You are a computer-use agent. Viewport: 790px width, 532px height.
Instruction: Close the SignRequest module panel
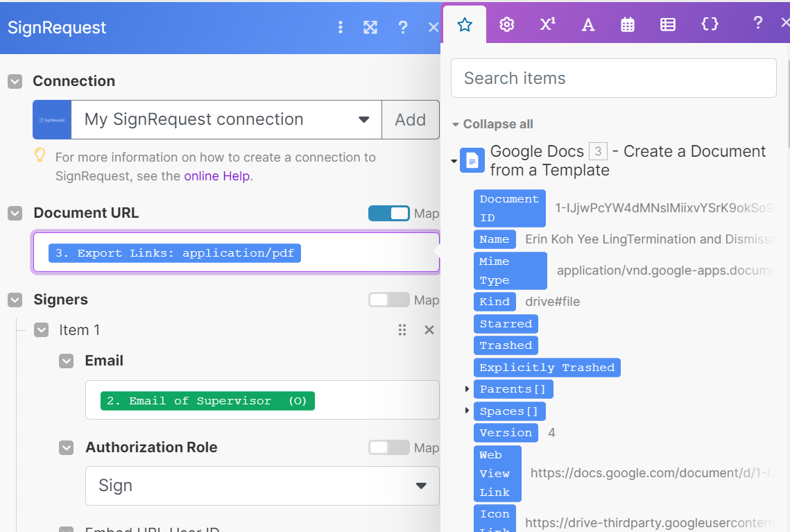click(433, 27)
